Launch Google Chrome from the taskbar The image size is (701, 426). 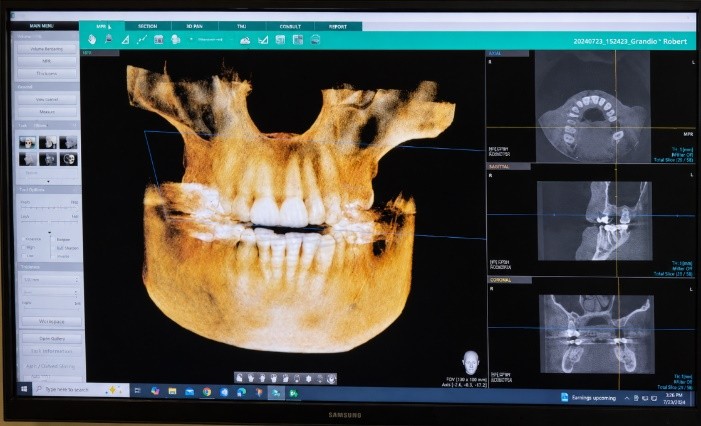coord(207,392)
